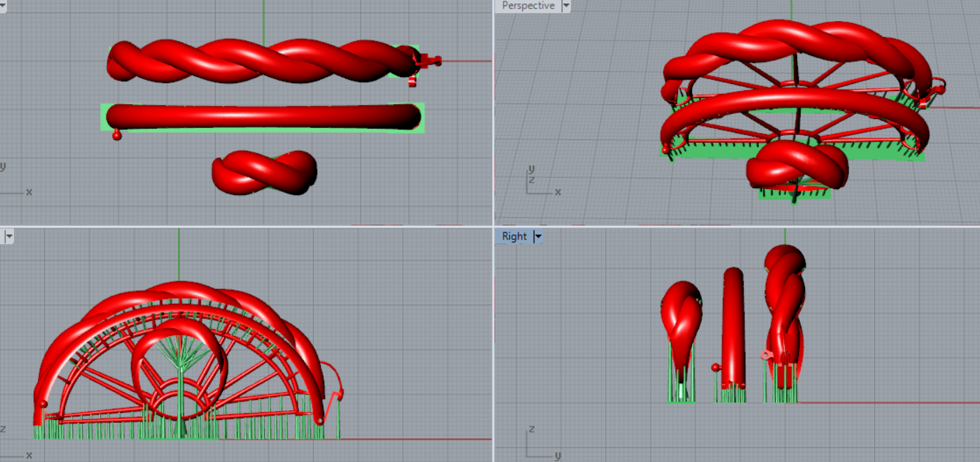
Task: Open the top-left viewport menu arrow
Action: pos(2,6)
